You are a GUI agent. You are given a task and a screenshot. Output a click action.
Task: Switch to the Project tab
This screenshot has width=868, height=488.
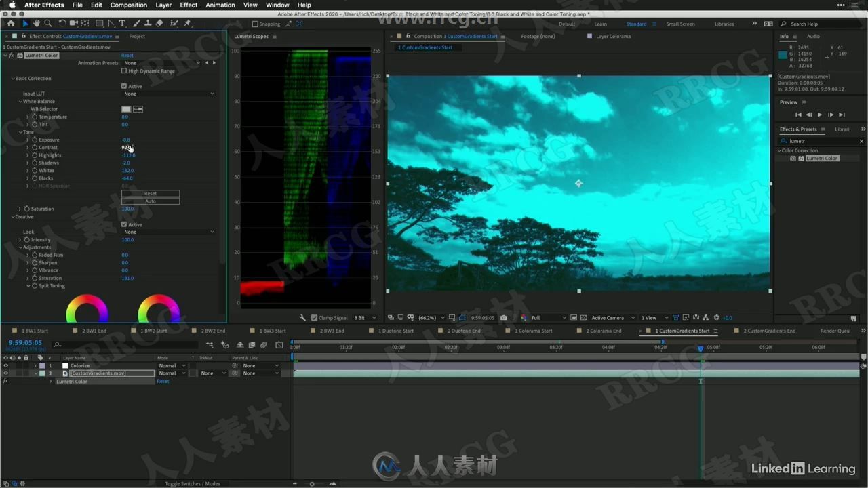[137, 37]
